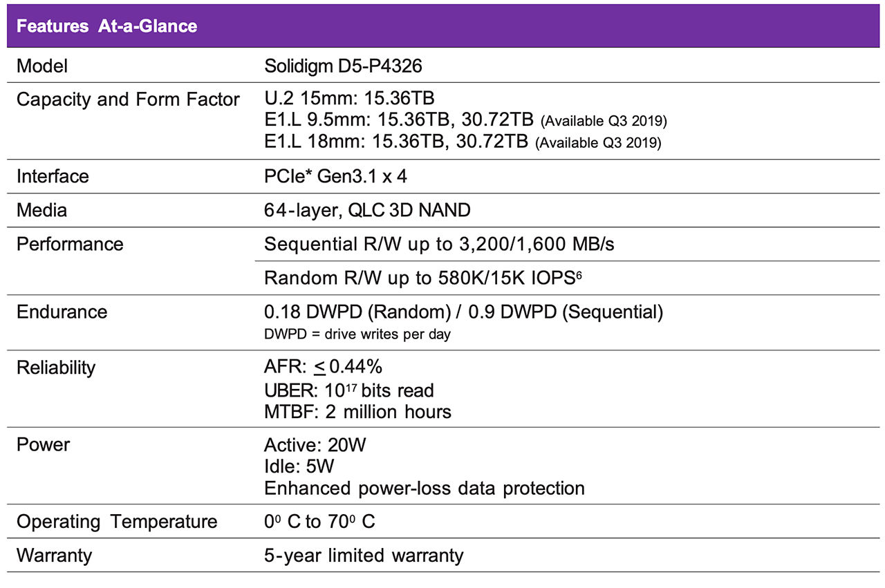The width and height of the screenshot is (885, 588).
Task: Select the PCIe Gen3.1 x 4 value
Action: 335,176
